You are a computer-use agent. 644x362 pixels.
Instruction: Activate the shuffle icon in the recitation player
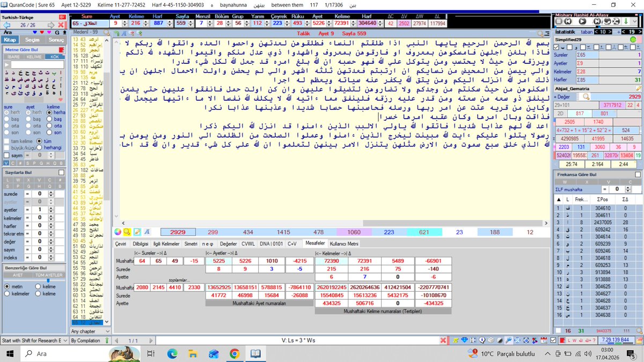(617, 21)
